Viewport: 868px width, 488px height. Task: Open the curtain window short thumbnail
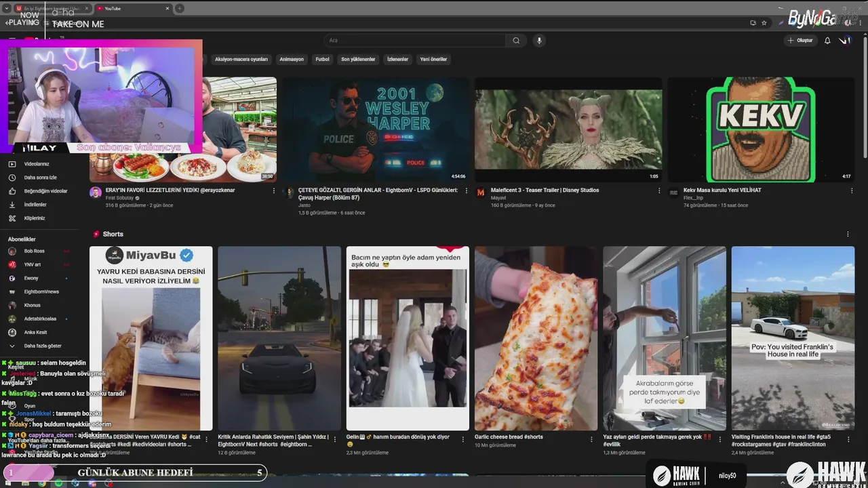(x=665, y=338)
